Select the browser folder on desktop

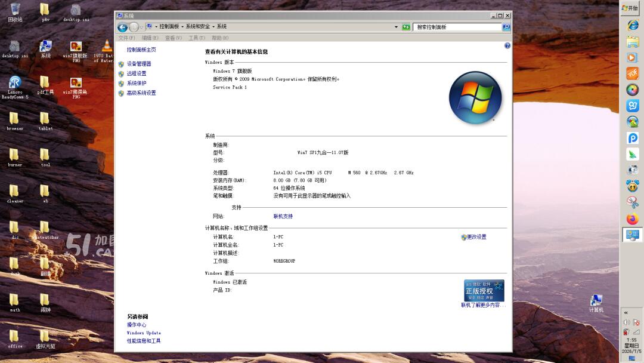point(15,121)
